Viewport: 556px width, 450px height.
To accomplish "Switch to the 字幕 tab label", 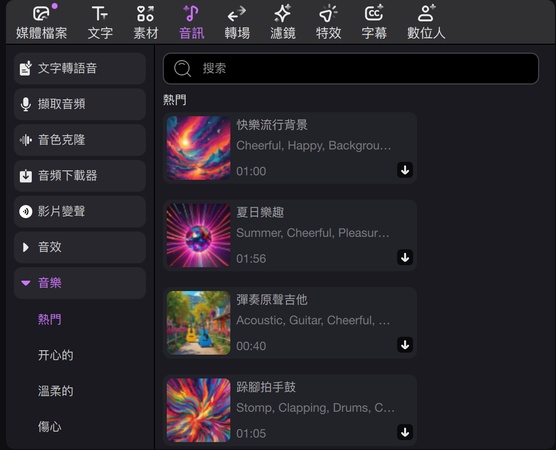I will (x=374, y=33).
